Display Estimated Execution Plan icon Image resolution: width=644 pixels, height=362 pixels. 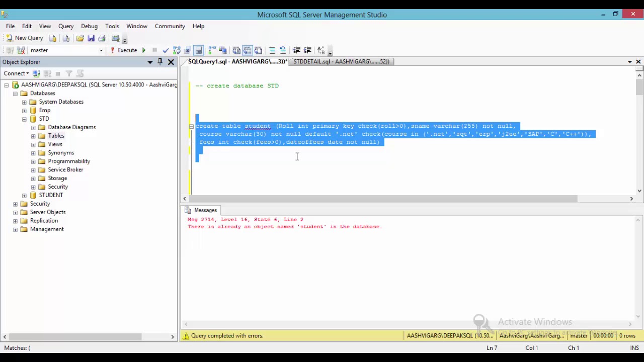tap(177, 50)
